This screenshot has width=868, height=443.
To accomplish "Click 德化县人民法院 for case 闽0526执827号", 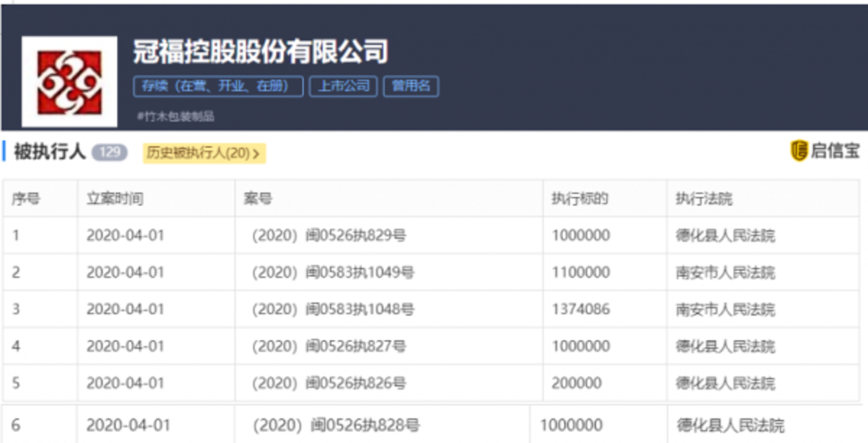I will pos(726,346).
